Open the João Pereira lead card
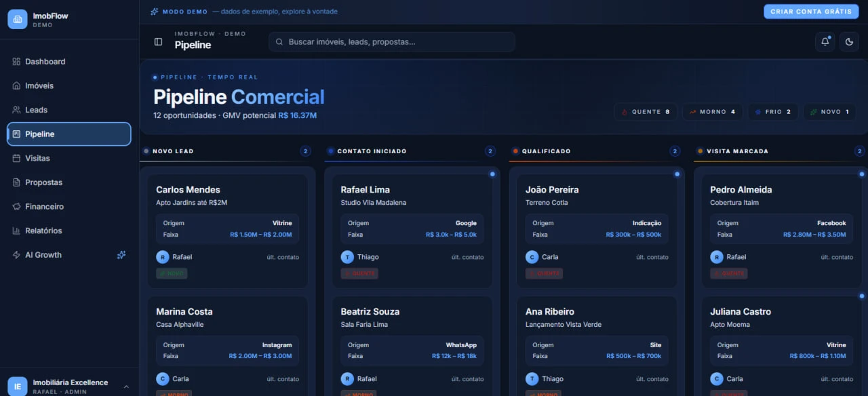Image resolution: width=868 pixels, height=396 pixels. 597,231
